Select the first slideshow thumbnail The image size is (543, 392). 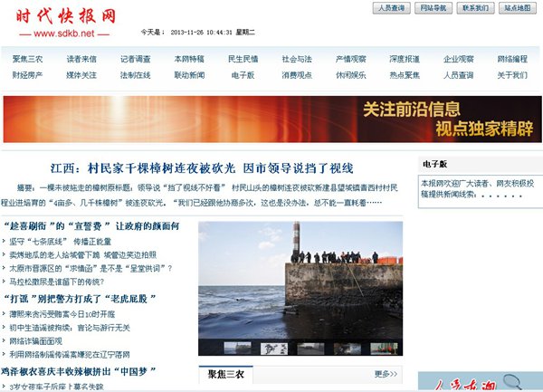click(x=237, y=348)
